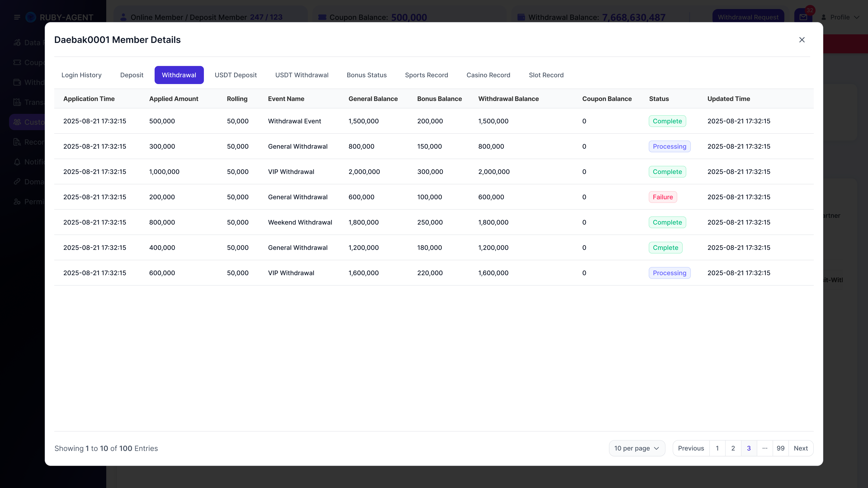The image size is (868, 488).
Task: Click the Withdrawal Balance column header
Action: pyautogui.click(x=508, y=99)
